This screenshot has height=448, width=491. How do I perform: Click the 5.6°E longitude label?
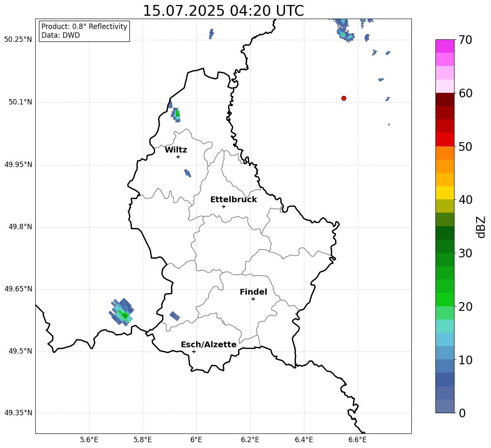[89, 440]
